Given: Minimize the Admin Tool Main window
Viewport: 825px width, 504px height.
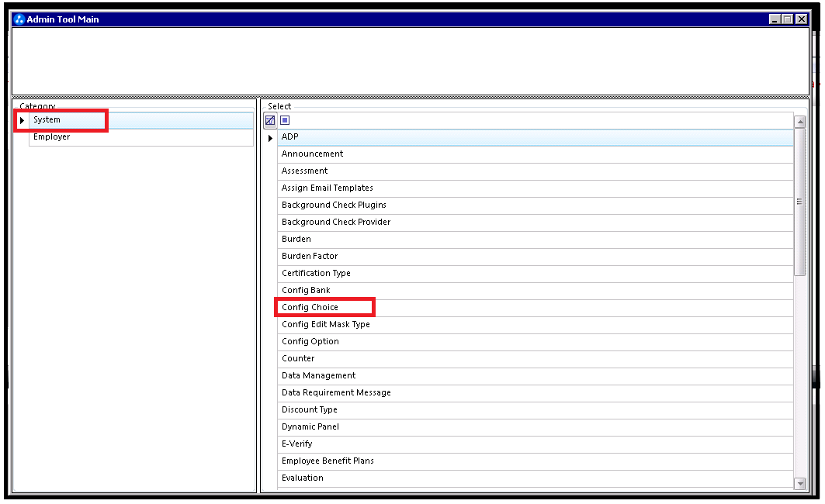Looking at the screenshot, I should point(774,19).
